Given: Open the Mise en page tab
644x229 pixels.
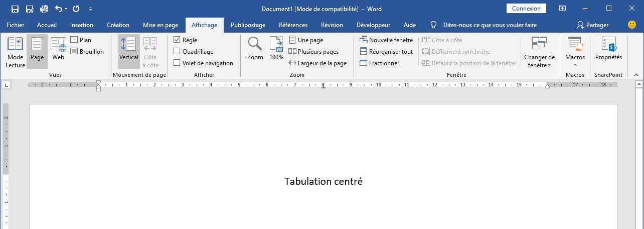Looking at the screenshot, I should (x=160, y=25).
